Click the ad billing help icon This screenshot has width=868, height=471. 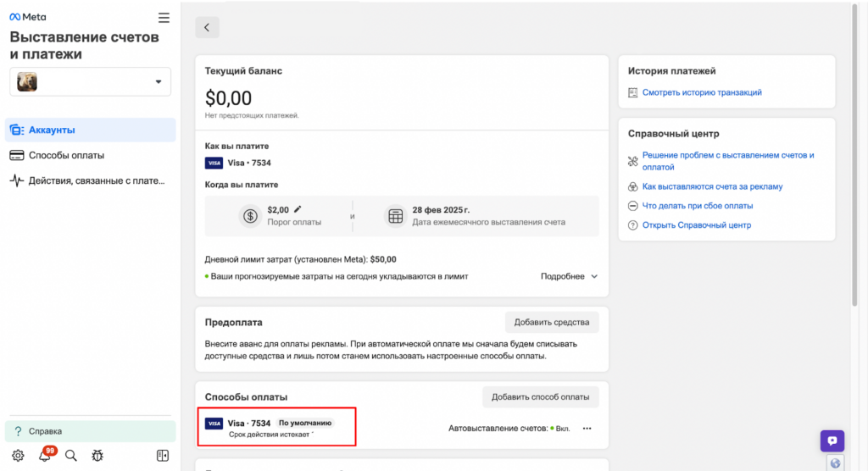click(632, 186)
